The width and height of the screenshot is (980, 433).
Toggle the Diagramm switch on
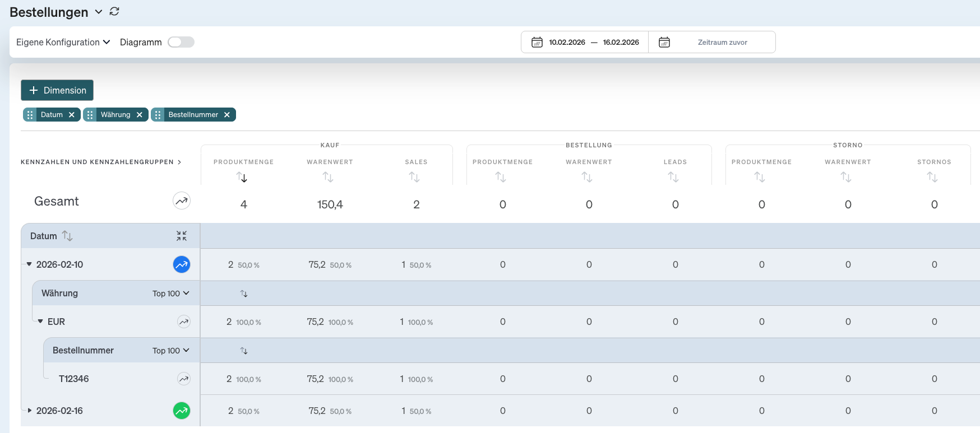coord(181,42)
